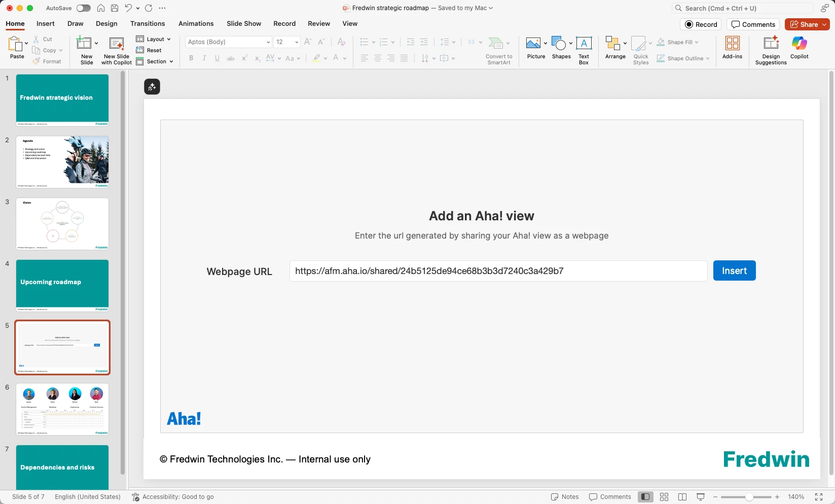Open the Animations tab
The height and width of the screenshot is (504, 835).
(196, 24)
